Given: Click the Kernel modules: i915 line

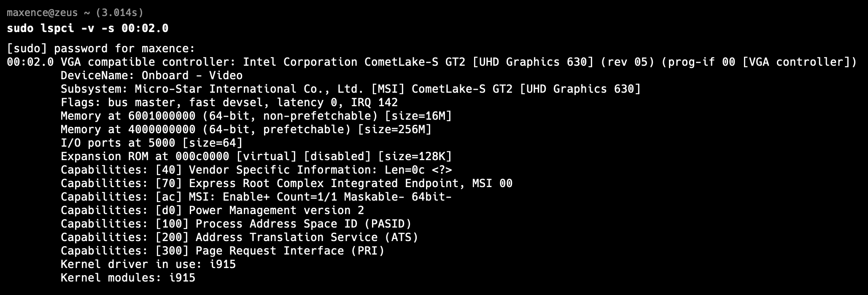Looking at the screenshot, I should point(128,278).
